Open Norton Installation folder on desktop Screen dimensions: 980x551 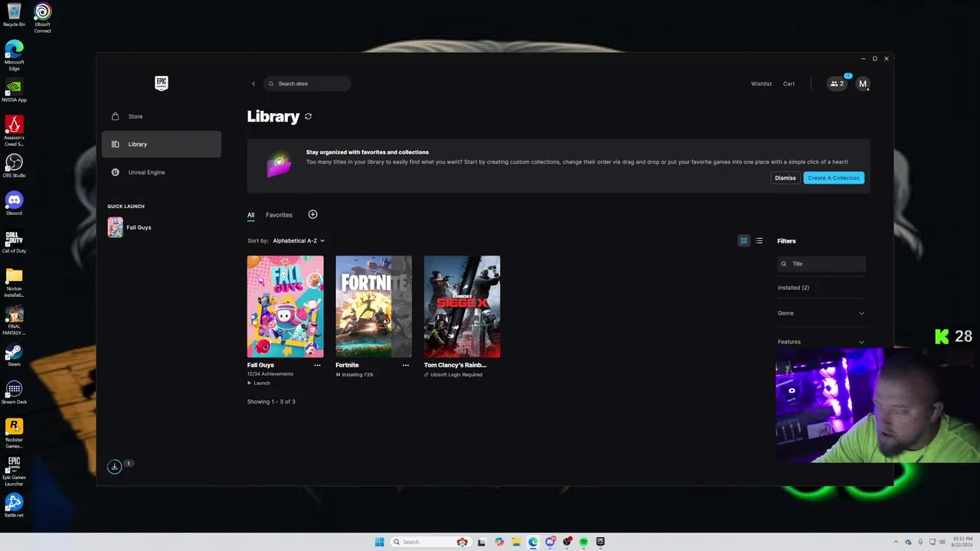(14, 282)
